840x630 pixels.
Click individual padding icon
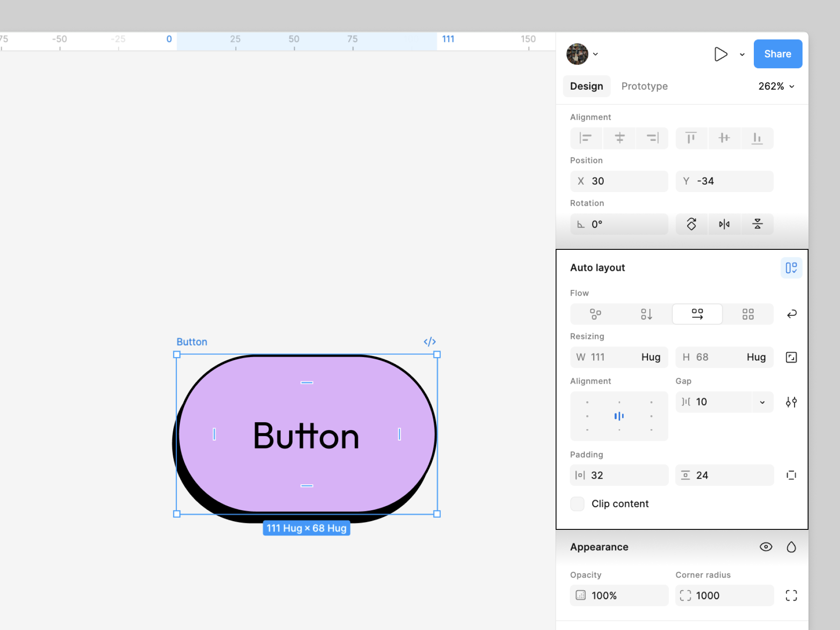click(x=791, y=475)
